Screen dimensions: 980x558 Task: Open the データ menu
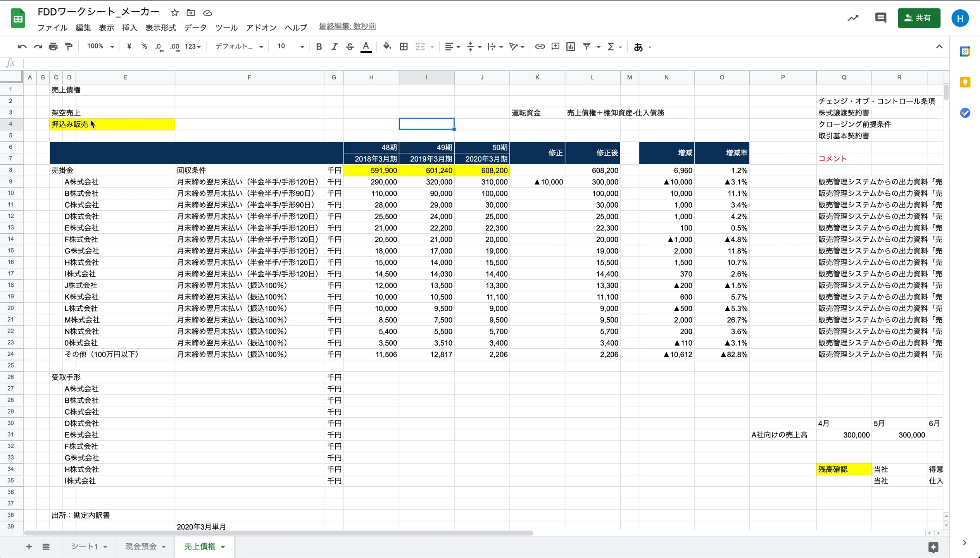195,28
